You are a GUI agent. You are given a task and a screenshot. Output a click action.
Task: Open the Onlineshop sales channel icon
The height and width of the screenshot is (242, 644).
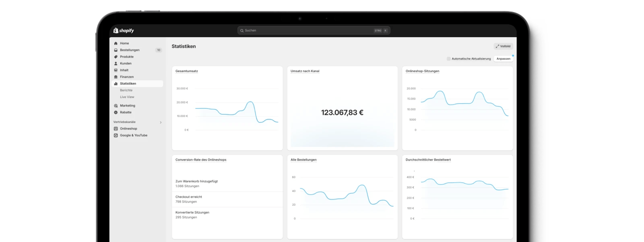click(116, 129)
